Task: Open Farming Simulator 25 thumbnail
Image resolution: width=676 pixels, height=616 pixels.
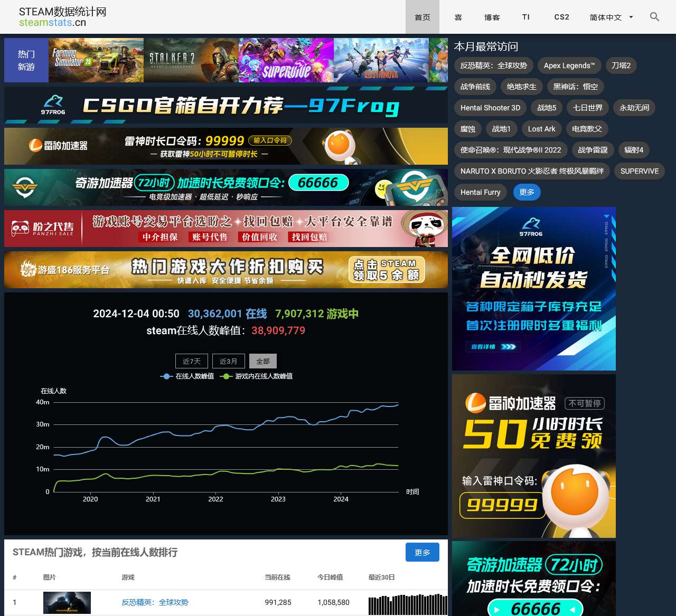Action: pos(96,60)
